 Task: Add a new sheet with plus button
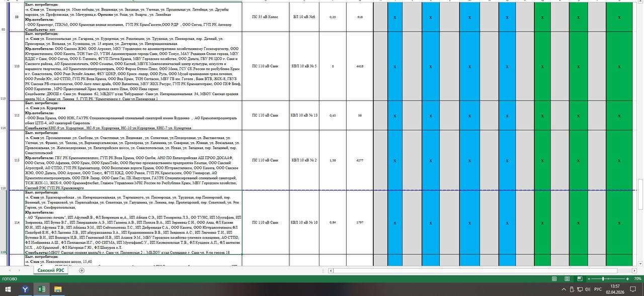pyautogui.click(x=82, y=270)
